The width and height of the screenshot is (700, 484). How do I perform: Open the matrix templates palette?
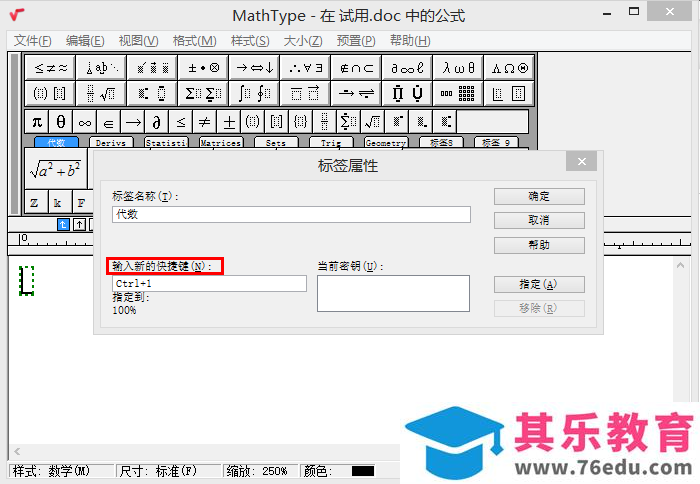tap(458, 93)
